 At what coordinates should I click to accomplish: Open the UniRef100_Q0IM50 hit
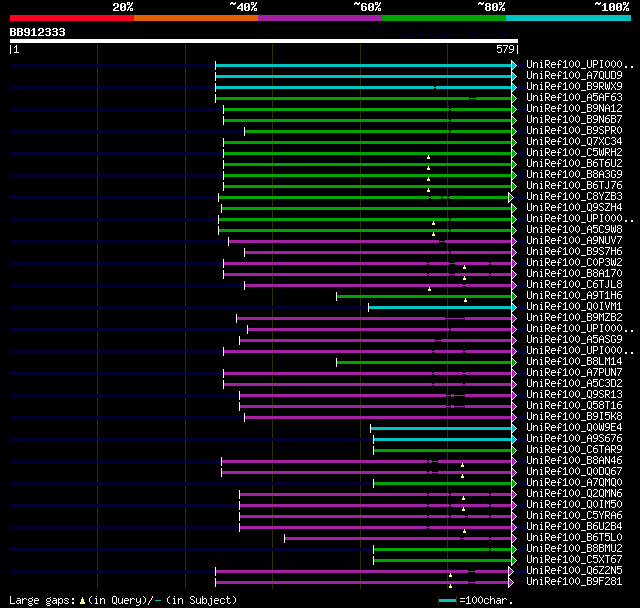click(x=574, y=505)
